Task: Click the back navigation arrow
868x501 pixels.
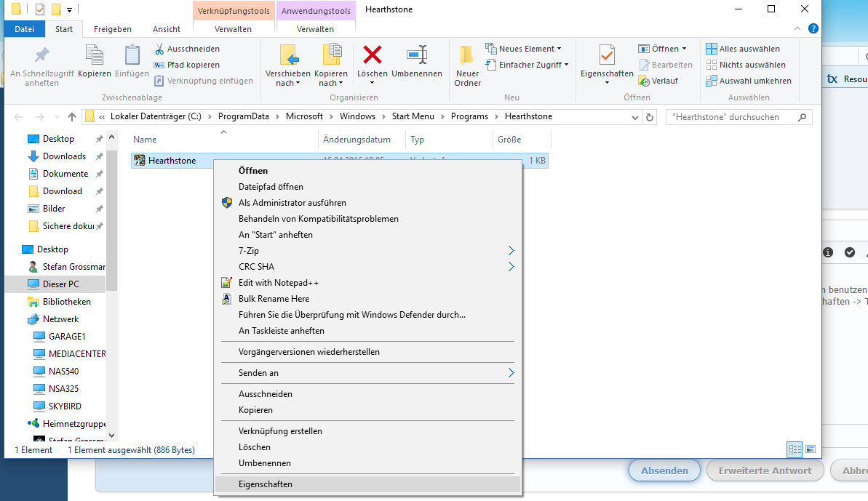Action: pyautogui.click(x=18, y=117)
